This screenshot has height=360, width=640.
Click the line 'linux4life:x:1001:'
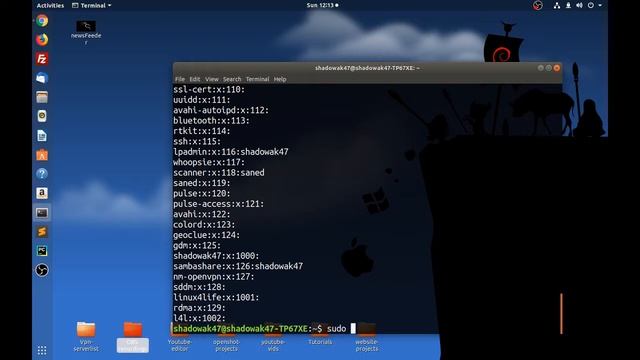coord(216,298)
